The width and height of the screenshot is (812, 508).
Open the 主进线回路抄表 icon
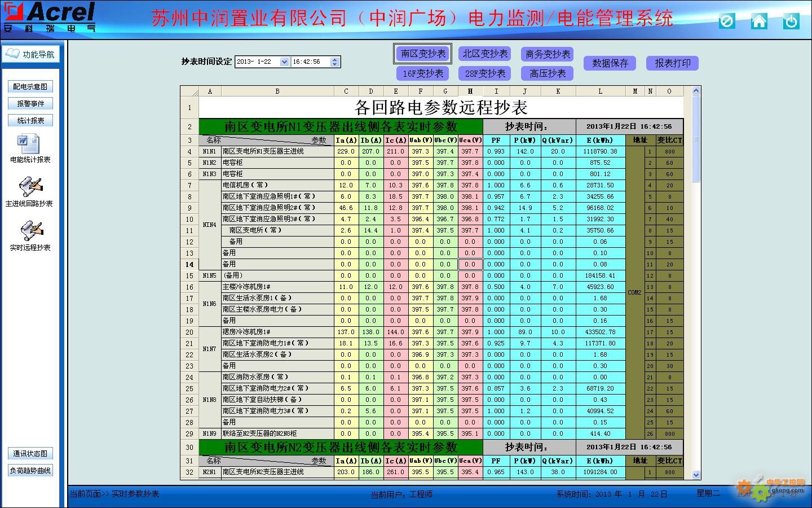click(x=30, y=187)
